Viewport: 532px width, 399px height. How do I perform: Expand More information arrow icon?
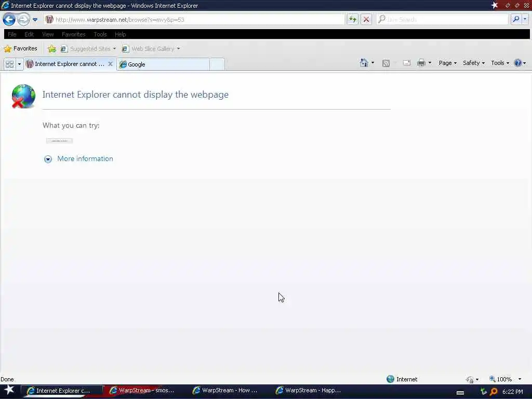[x=48, y=159]
